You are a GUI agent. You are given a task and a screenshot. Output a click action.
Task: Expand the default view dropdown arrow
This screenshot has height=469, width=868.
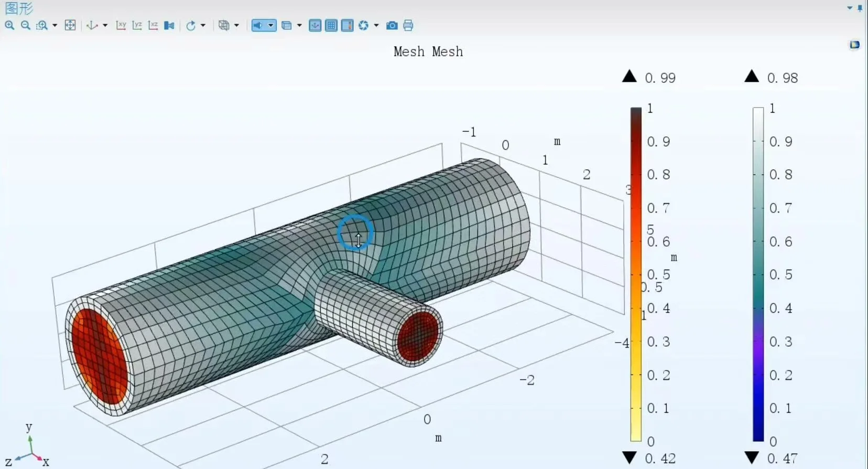point(105,25)
